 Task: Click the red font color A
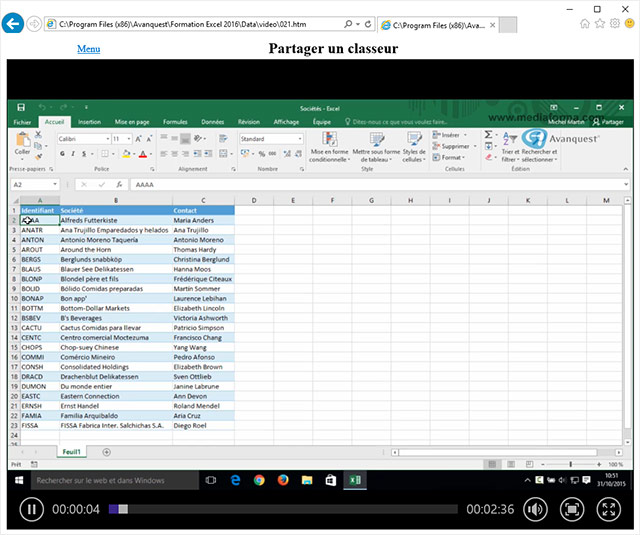pyautogui.click(x=143, y=153)
